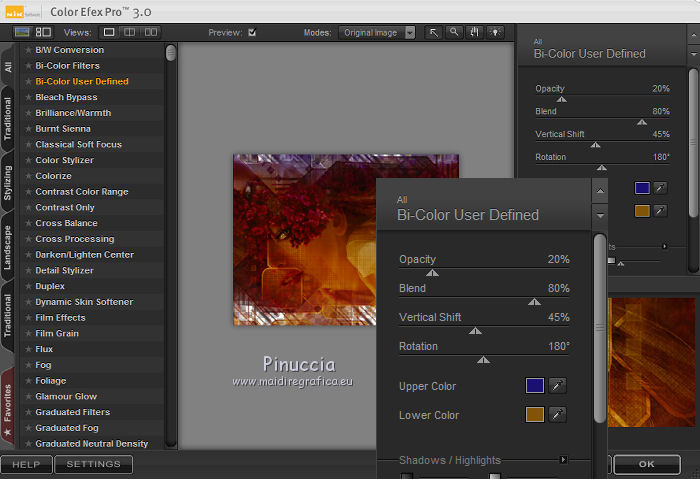
Task: Pick lower color with the eyedropper
Action: point(558,414)
